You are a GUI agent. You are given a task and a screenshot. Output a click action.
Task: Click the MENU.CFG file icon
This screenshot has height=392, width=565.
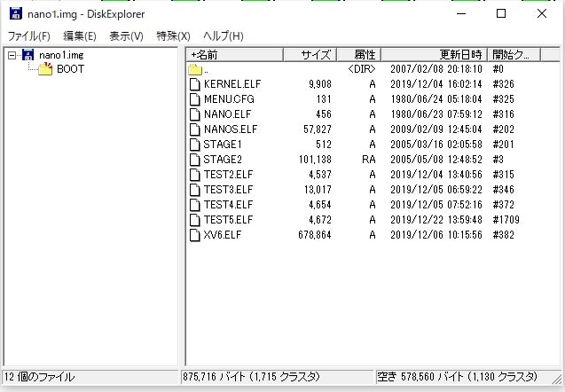[x=194, y=99]
